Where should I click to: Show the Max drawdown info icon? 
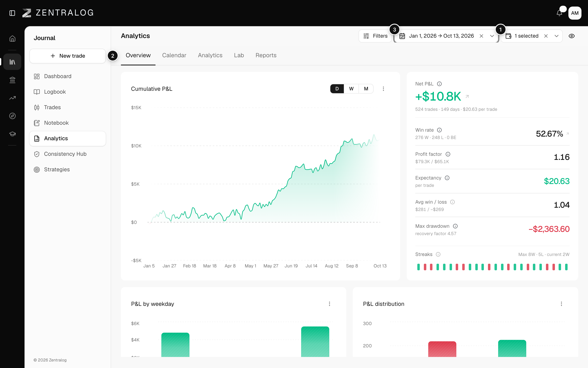pyautogui.click(x=455, y=226)
